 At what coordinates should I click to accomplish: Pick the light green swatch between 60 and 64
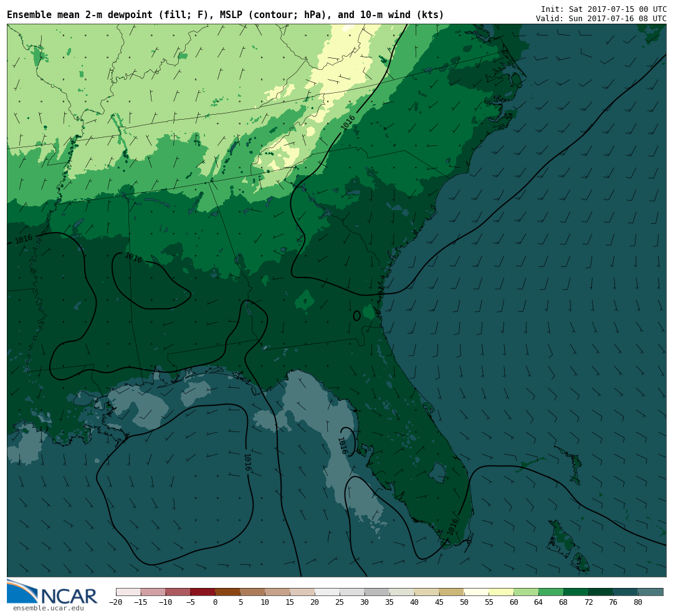tap(526, 592)
